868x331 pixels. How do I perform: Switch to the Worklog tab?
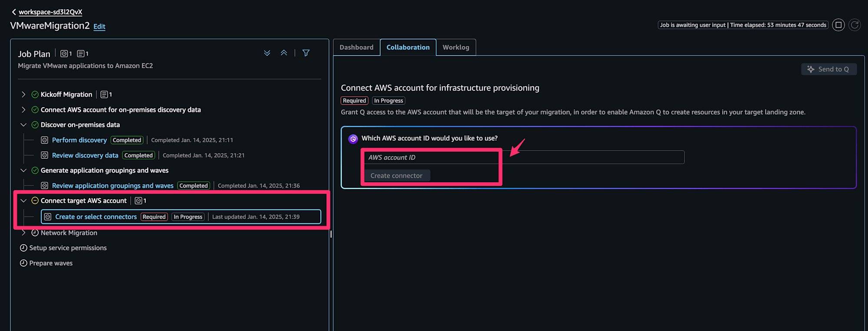point(456,47)
